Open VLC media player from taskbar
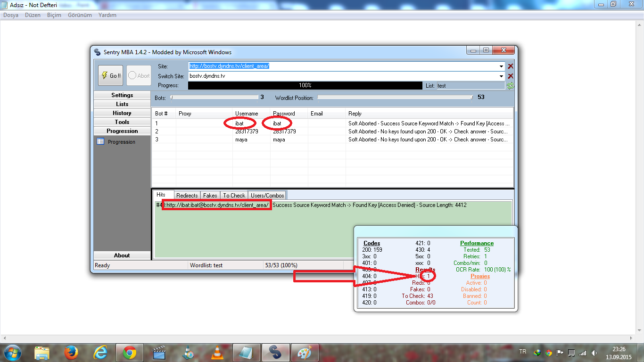This screenshot has height=362, width=644. [x=217, y=352]
